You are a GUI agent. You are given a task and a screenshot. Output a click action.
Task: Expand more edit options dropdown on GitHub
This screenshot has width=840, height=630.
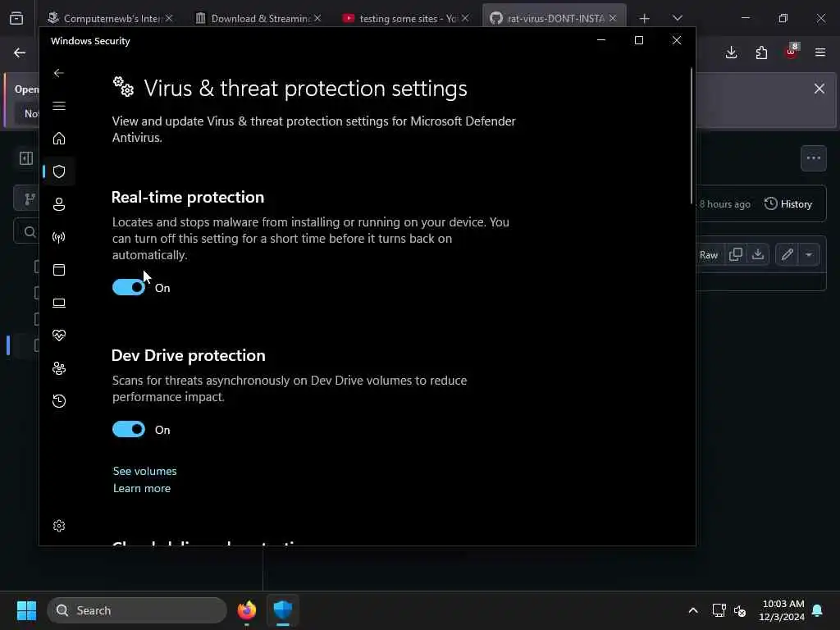[x=809, y=254]
